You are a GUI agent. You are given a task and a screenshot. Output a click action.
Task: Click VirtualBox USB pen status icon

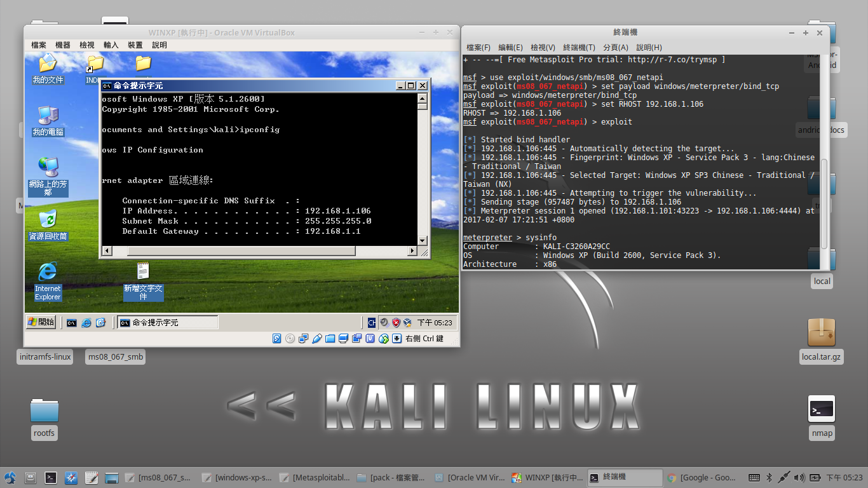tap(317, 339)
